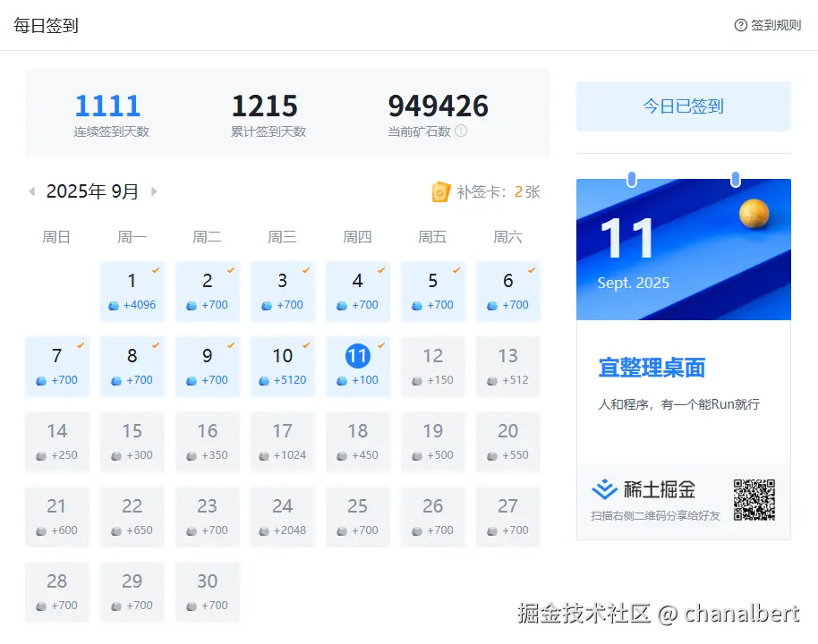Screen dimensions: 818x644
Task: Click the 周六 weekday column header
Action: pos(507,237)
